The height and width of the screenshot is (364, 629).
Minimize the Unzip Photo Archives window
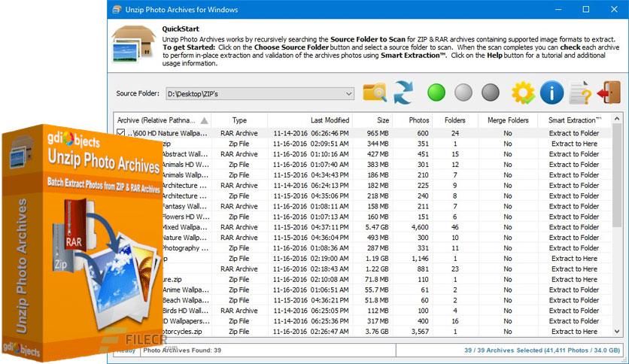[558, 9]
